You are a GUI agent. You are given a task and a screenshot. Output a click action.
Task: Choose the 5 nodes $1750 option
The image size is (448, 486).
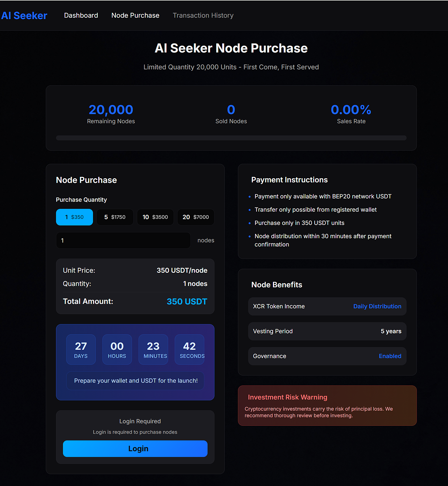115,217
